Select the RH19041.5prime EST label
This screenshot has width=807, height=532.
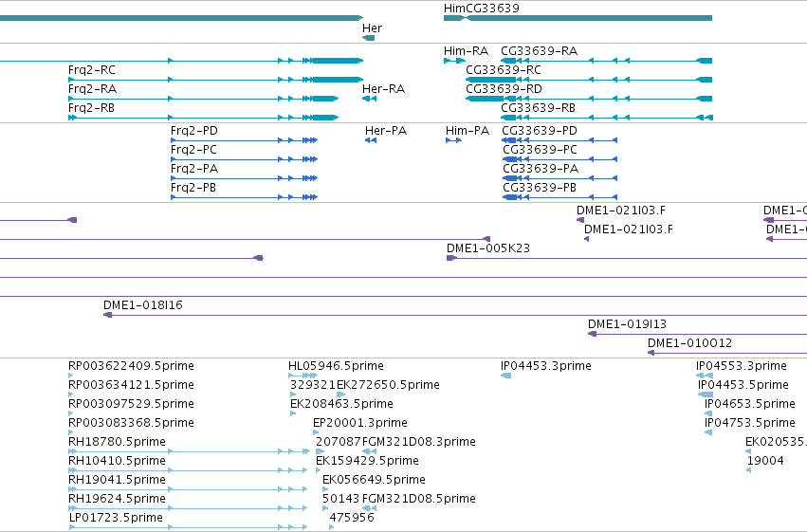coord(117,480)
